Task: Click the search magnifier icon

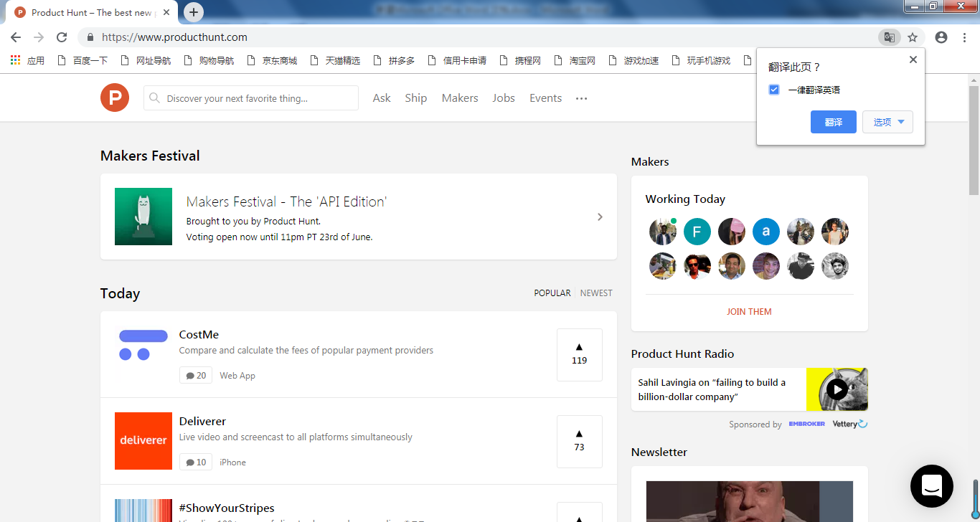Action: click(154, 98)
